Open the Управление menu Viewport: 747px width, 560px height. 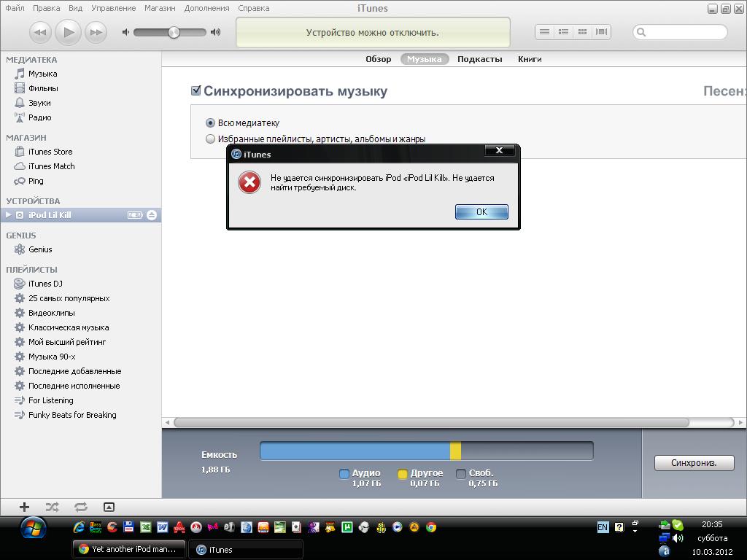[x=113, y=8]
